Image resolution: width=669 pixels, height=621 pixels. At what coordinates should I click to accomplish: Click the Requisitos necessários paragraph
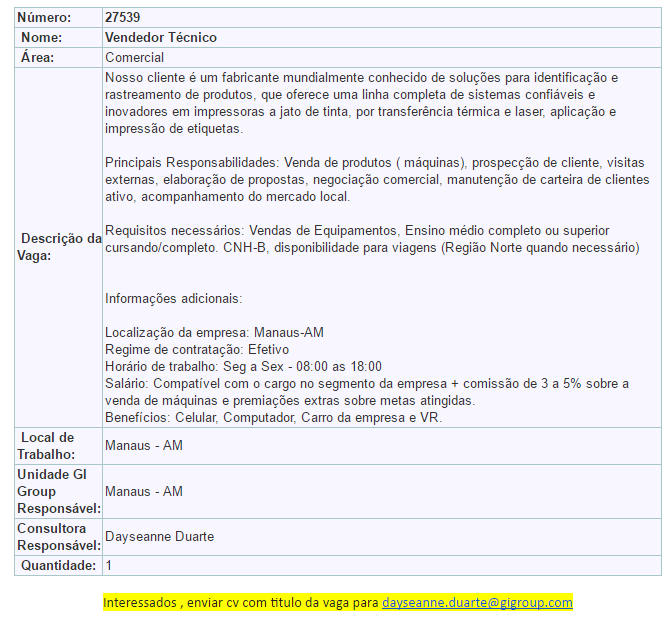click(371, 239)
